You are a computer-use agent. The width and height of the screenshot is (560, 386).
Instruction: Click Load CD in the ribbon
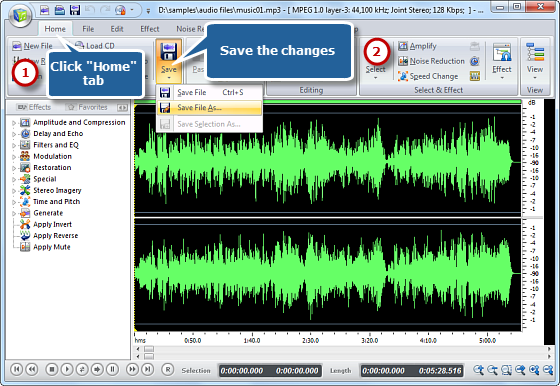coord(95,46)
